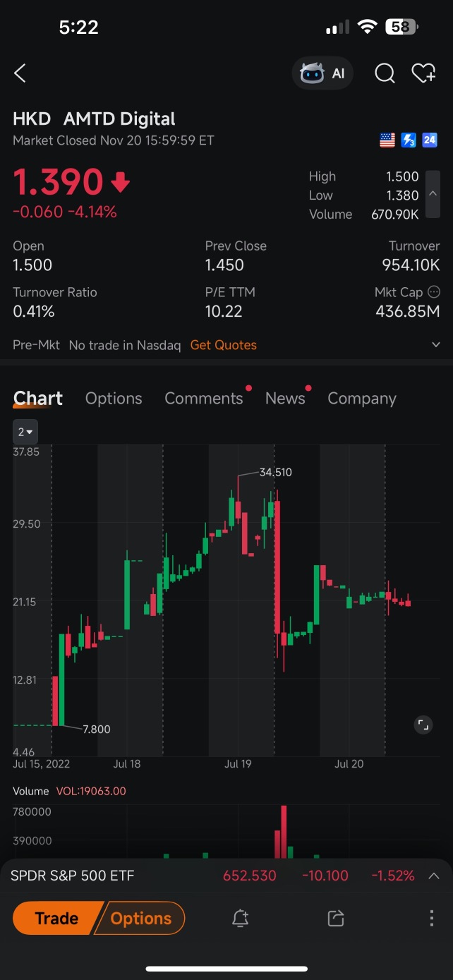This screenshot has width=453, height=980.
Task: Tap the US flag market icon
Action: [387, 140]
